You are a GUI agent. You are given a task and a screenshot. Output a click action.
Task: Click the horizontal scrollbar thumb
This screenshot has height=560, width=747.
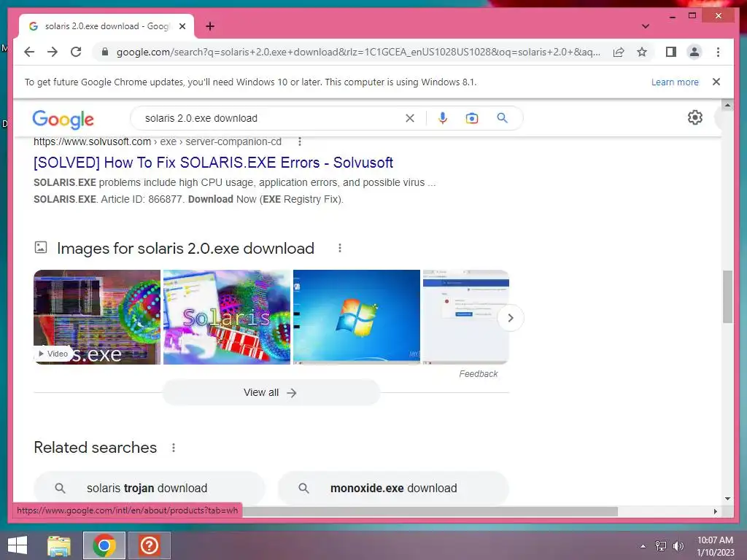(x=430, y=511)
